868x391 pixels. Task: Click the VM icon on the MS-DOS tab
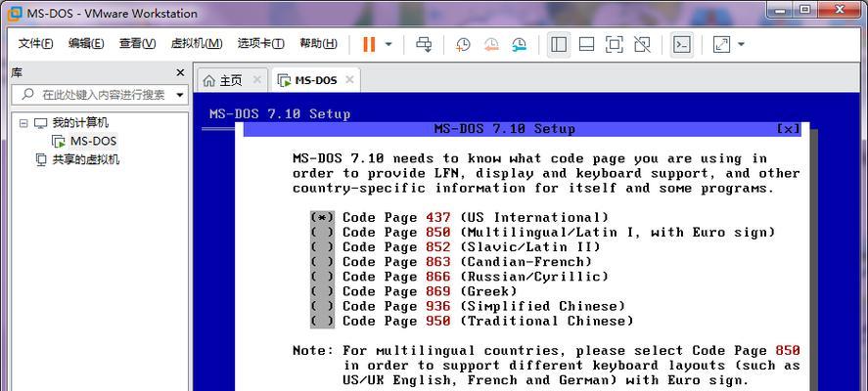click(284, 81)
